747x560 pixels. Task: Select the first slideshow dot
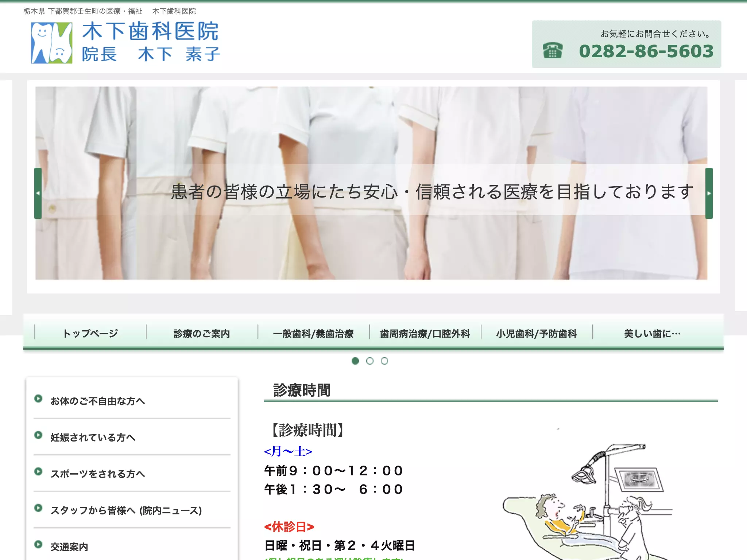(355, 361)
